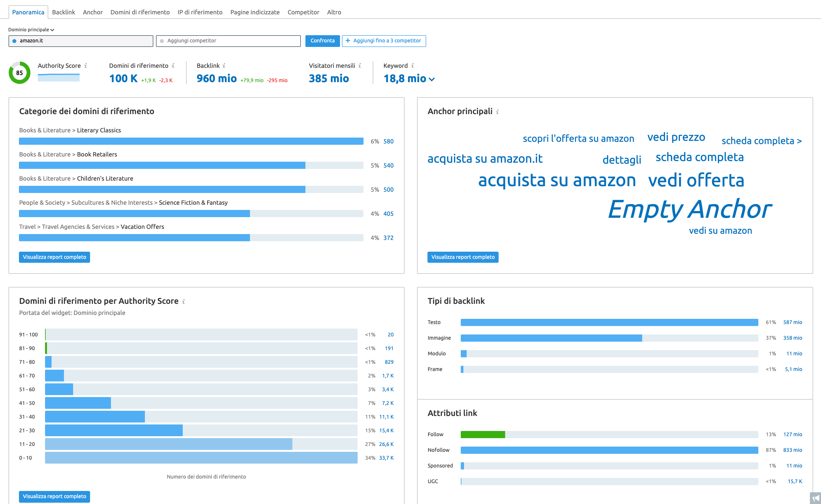Click the Aggiungi competitor input field
821x504 pixels.
click(x=228, y=41)
